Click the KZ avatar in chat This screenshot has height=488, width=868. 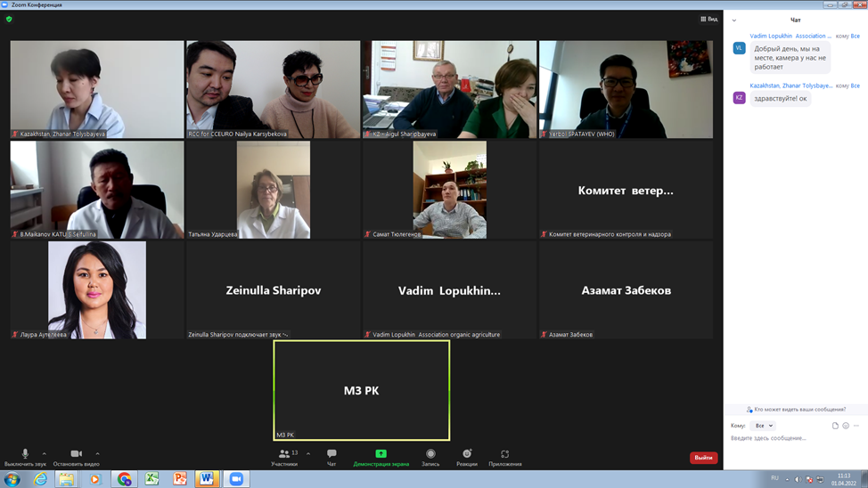click(739, 98)
